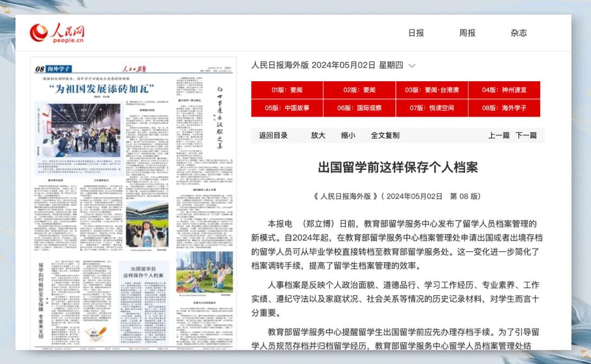Go to previous article via 上一篇

[498, 135]
